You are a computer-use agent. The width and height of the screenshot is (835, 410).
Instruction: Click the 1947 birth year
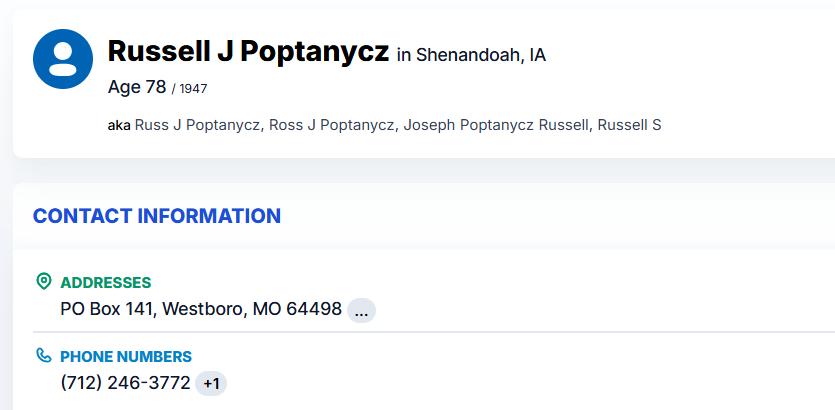click(x=193, y=89)
